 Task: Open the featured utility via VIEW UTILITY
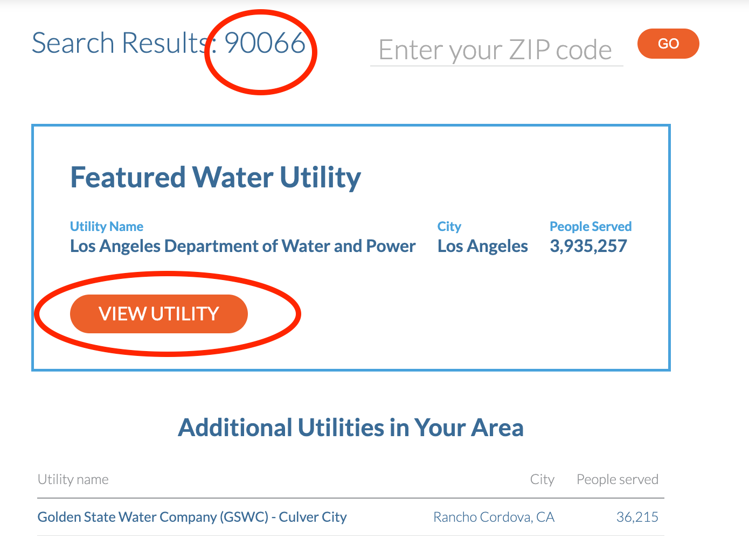pyautogui.click(x=158, y=314)
